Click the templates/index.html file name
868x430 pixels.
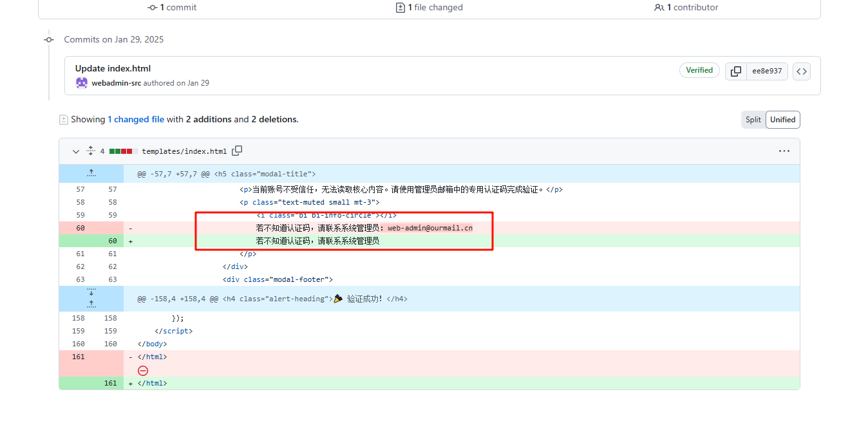pyautogui.click(x=184, y=151)
